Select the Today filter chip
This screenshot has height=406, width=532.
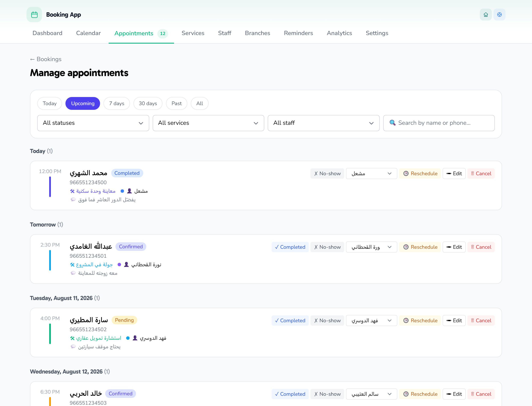pyautogui.click(x=50, y=103)
